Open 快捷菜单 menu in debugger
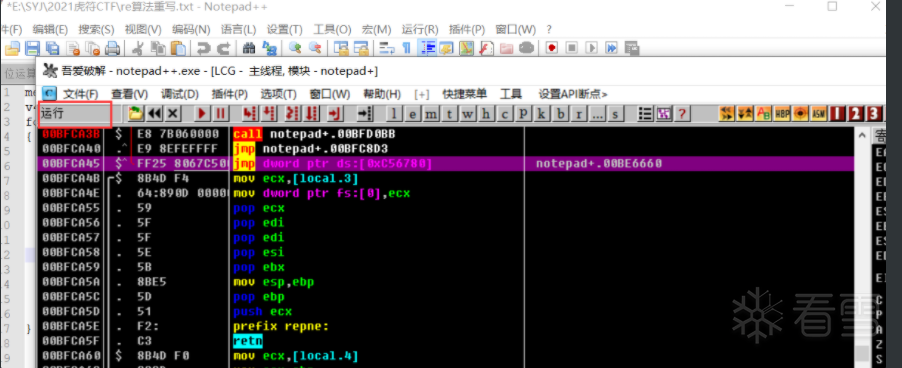Image resolution: width=902 pixels, height=368 pixels. (464, 94)
